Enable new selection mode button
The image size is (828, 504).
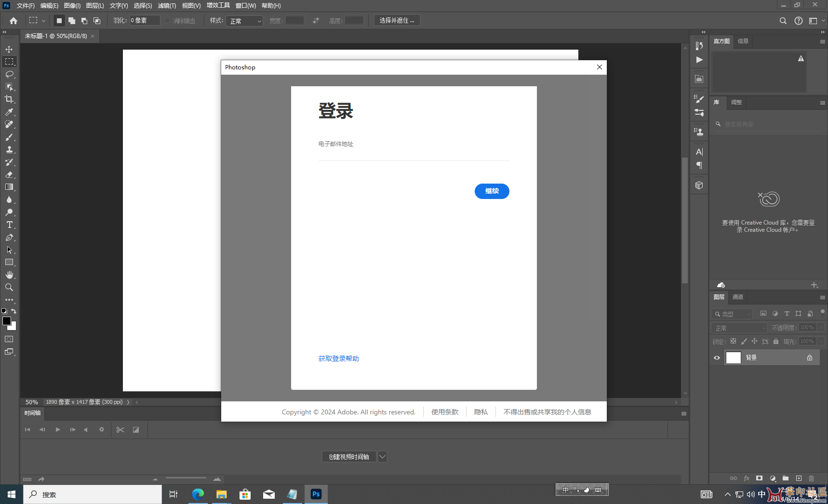(x=59, y=21)
